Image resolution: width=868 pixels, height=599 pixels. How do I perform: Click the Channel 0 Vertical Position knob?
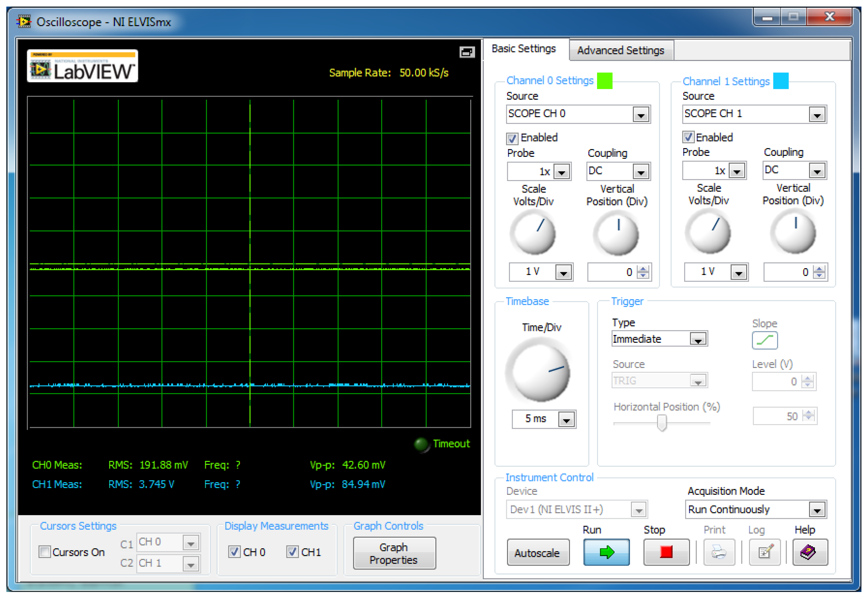(x=616, y=233)
